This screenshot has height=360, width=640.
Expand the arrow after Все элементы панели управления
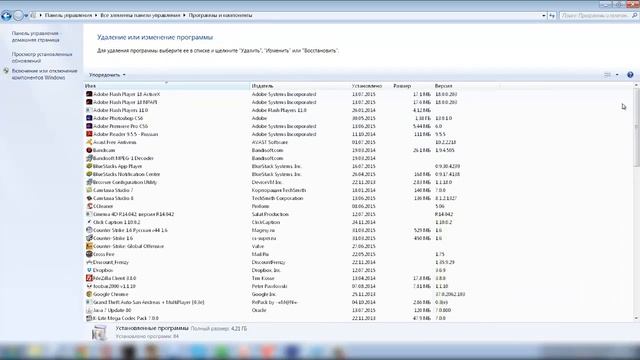click(x=184, y=16)
